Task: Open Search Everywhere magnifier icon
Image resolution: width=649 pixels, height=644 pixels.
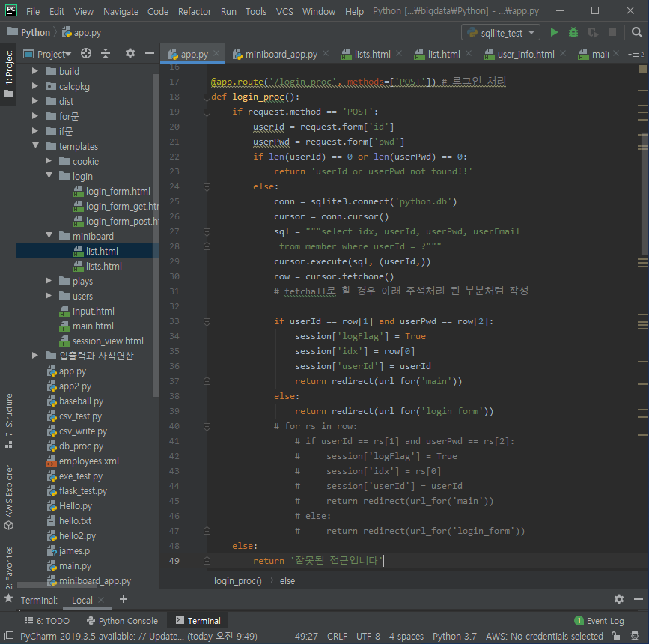Action: (x=636, y=32)
